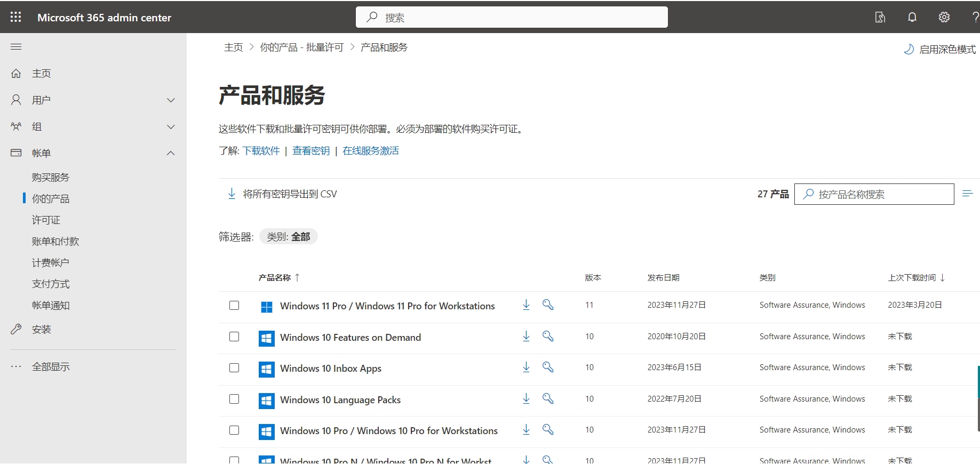Expand 全部显示 in the sidebar

pos(51,367)
